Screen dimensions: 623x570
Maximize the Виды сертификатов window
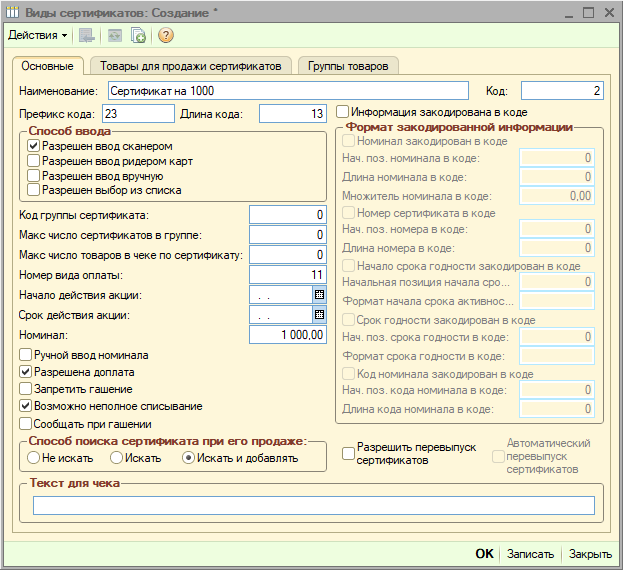coord(588,12)
